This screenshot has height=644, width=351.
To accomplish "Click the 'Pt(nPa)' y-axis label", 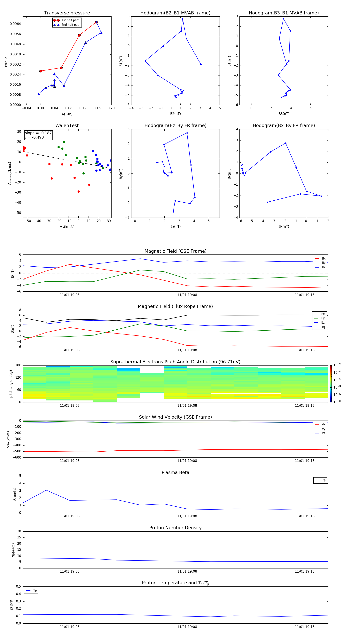I will click(6, 61).
